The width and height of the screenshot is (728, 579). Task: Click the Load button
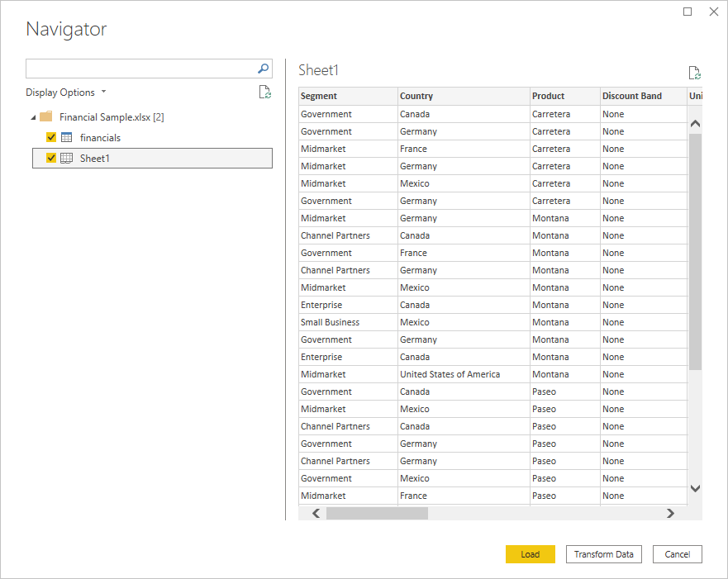530,554
